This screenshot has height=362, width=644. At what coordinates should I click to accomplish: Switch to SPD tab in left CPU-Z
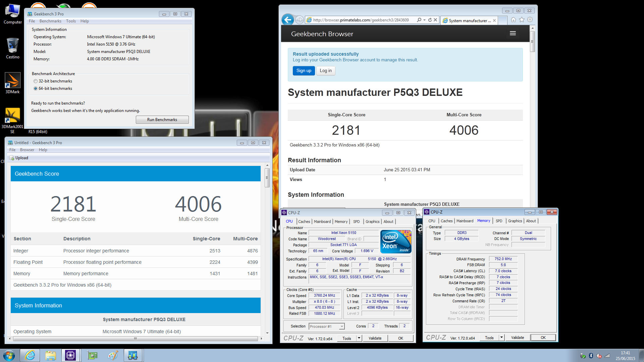[357, 222]
